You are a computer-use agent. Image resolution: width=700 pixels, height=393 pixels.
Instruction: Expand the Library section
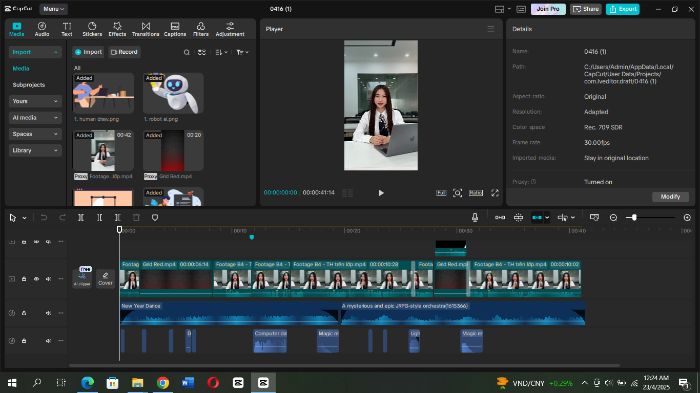pyautogui.click(x=35, y=151)
